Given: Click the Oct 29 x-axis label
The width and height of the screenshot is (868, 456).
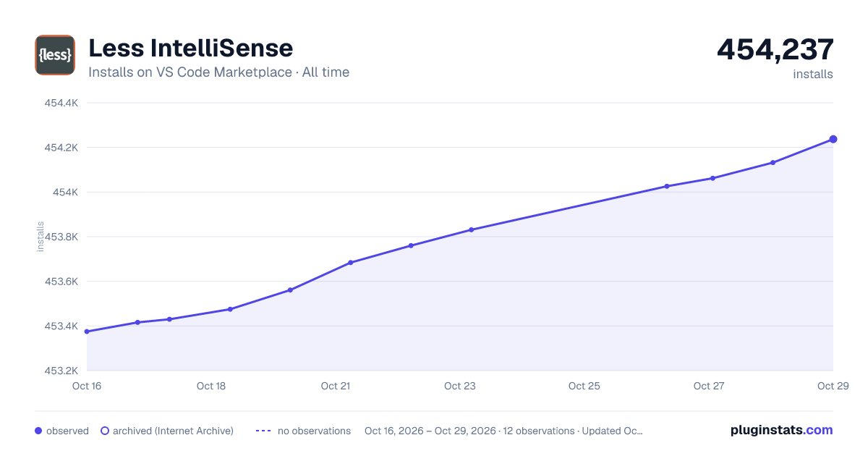Looking at the screenshot, I should tap(832, 386).
